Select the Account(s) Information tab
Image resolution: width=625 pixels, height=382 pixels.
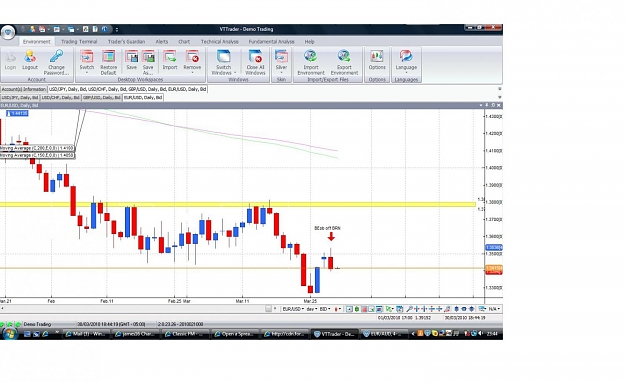pos(24,89)
